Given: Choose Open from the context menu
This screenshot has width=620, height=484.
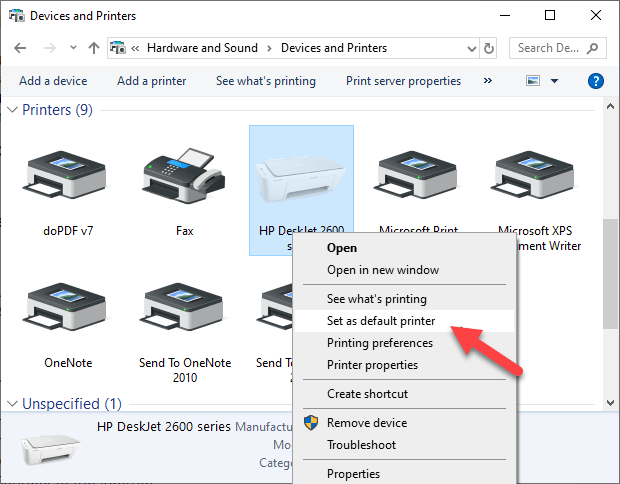Looking at the screenshot, I should (x=404, y=248).
